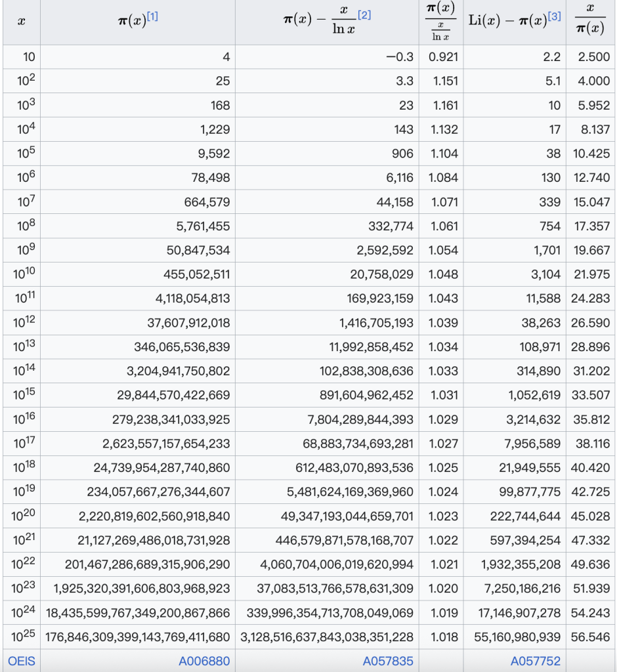The height and width of the screenshot is (672, 617).
Task: Follow the A057752 sequence link
Action: (x=536, y=661)
